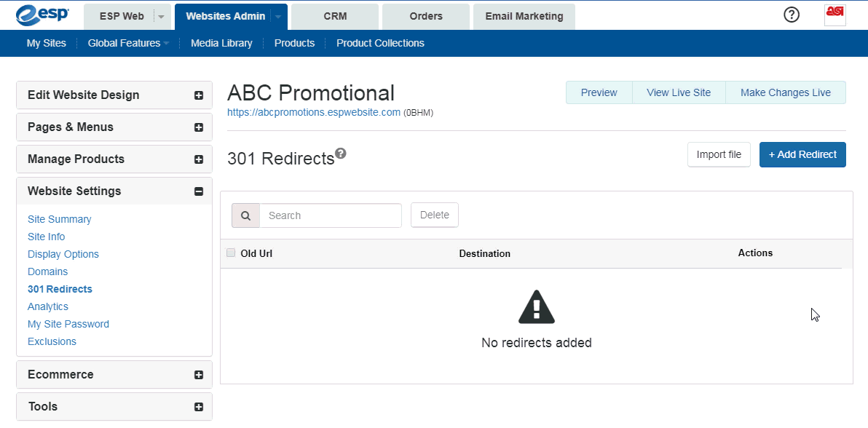Viewport: 868px width, 428px height.
Task: Click the 301 Redirects help tooltip icon
Action: tap(341, 153)
